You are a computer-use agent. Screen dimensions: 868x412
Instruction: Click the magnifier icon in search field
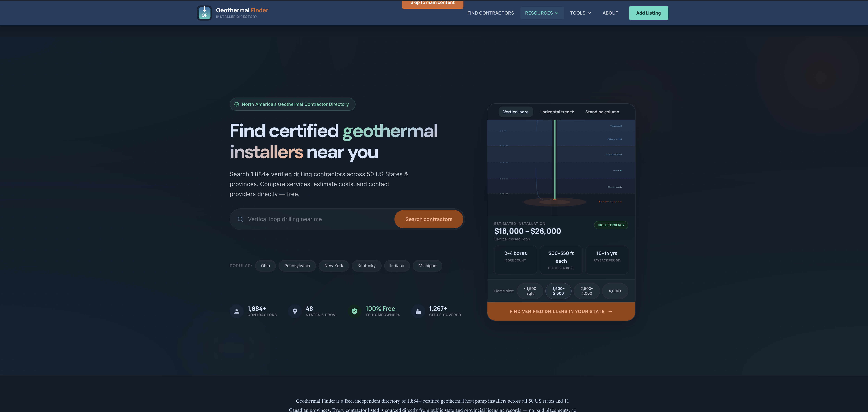(240, 219)
